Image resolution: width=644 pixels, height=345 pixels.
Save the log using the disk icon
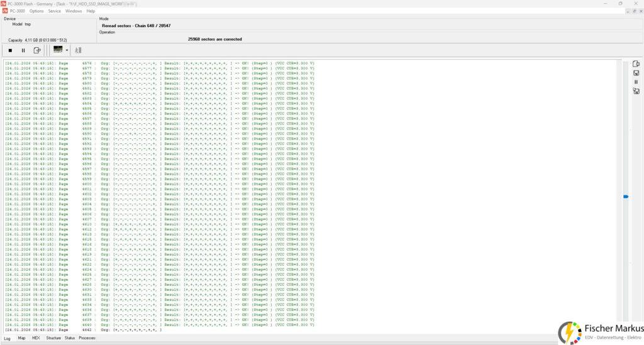636,73
